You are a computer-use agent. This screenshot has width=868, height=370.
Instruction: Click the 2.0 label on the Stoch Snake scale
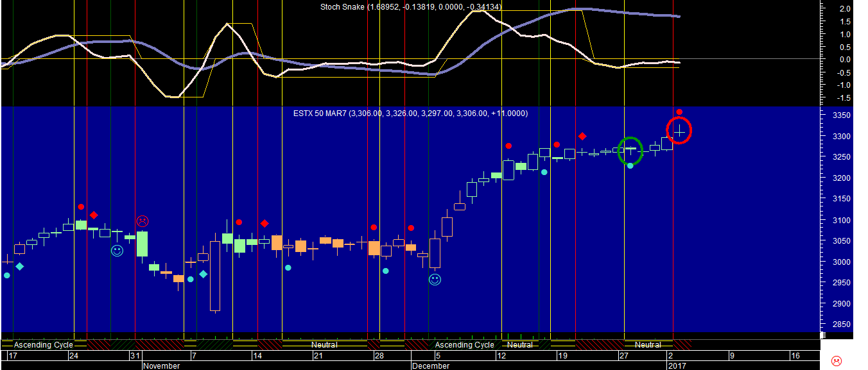coord(845,9)
